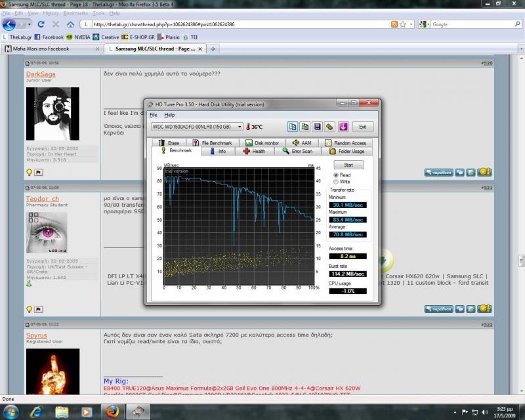Go back with Firefox's blue back arrow

(9, 24)
